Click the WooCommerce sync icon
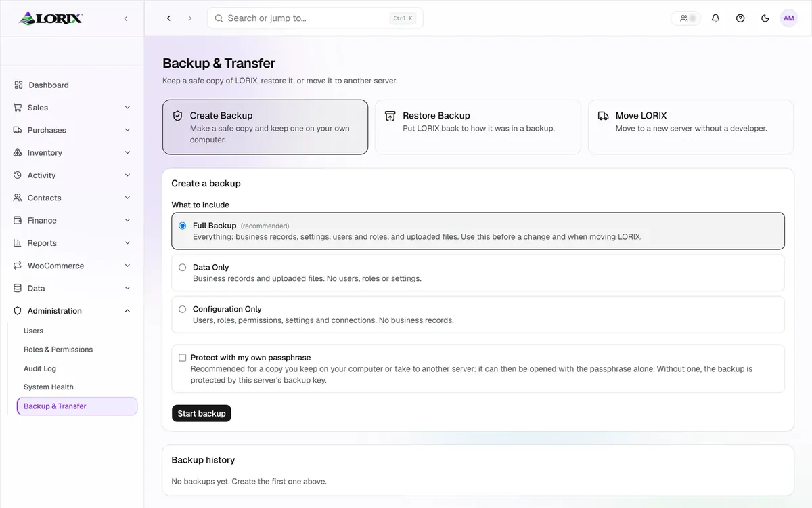The width and height of the screenshot is (812, 508). coord(18,266)
